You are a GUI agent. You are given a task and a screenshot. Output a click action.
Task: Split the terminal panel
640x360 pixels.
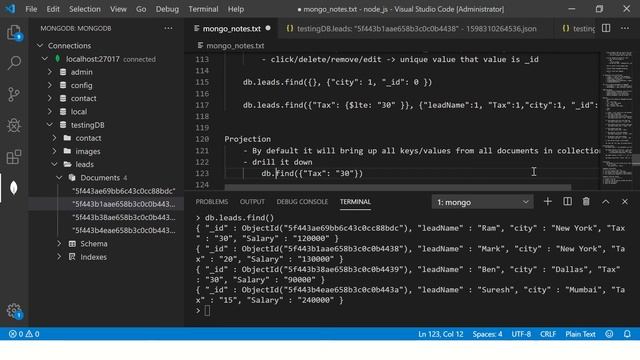click(567, 202)
